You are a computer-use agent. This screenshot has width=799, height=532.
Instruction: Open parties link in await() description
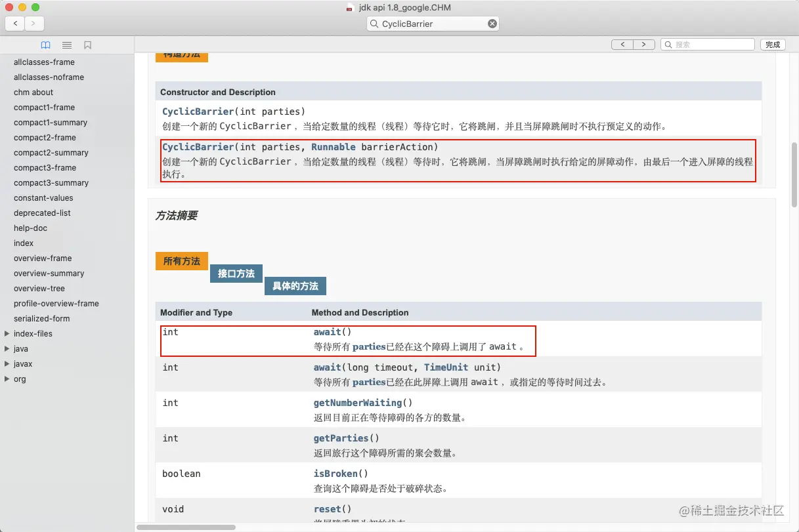[369, 346]
